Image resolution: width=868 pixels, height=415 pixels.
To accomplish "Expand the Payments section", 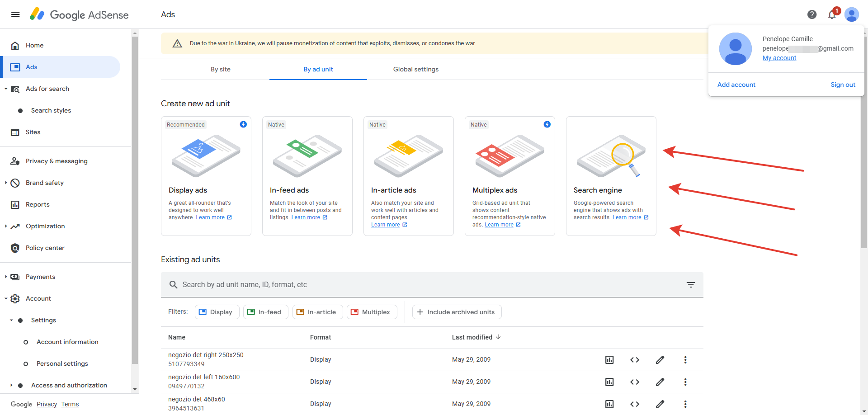I will (6, 277).
